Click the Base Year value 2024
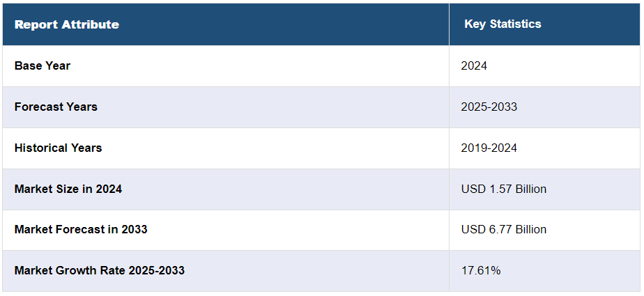 (x=474, y=65)
